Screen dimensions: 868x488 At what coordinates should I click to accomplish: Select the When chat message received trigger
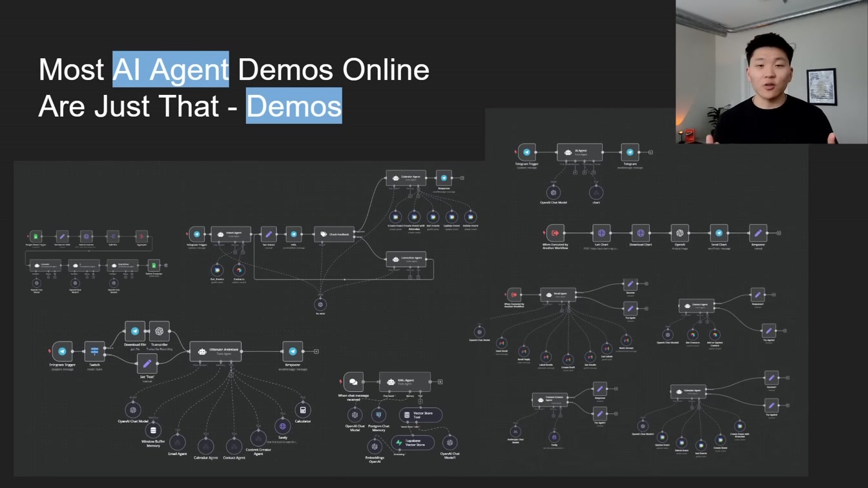pyautogui.click(x=353, y=382)
